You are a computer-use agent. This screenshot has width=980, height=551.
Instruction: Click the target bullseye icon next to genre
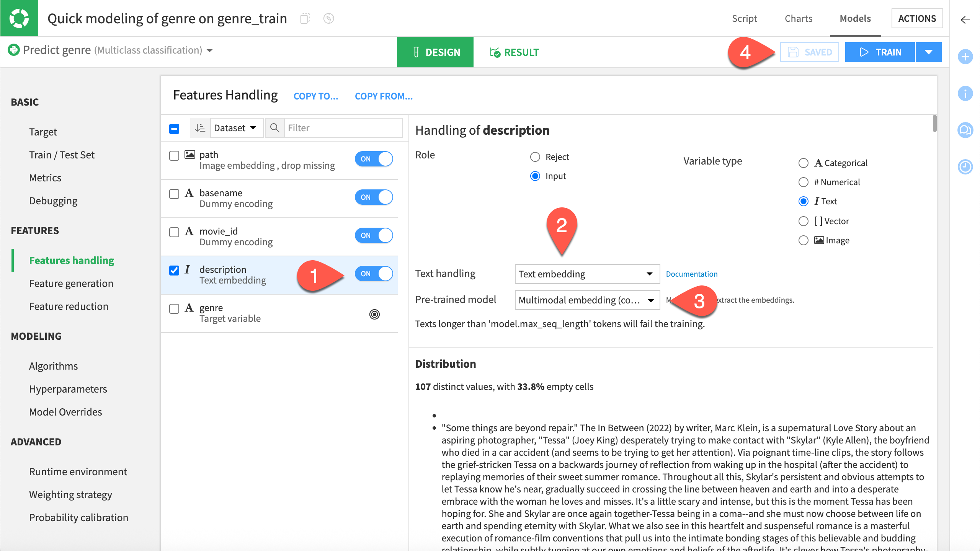[374, 314]
